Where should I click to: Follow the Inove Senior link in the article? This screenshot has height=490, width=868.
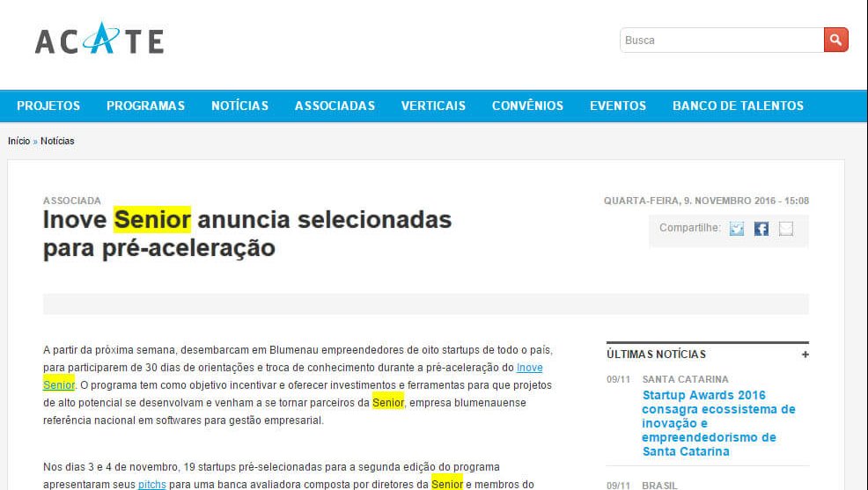[529, 367]
